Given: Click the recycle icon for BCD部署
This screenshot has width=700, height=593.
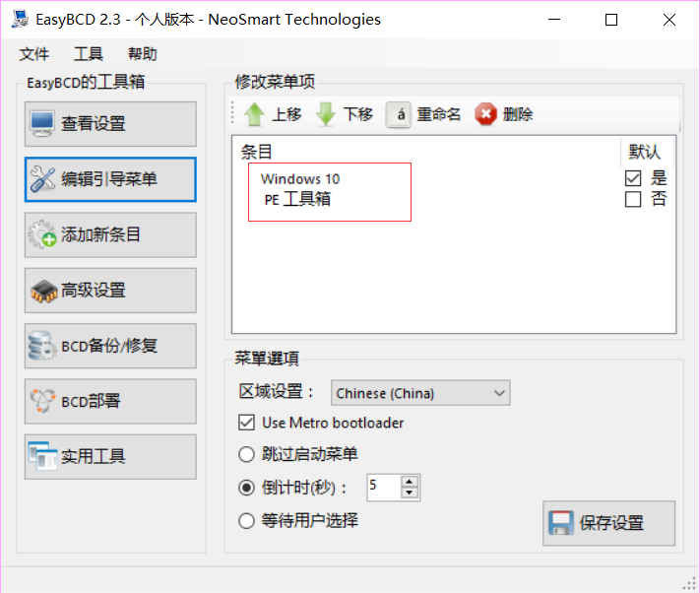Looking at the screenshot, I should (x=42, y=401).
